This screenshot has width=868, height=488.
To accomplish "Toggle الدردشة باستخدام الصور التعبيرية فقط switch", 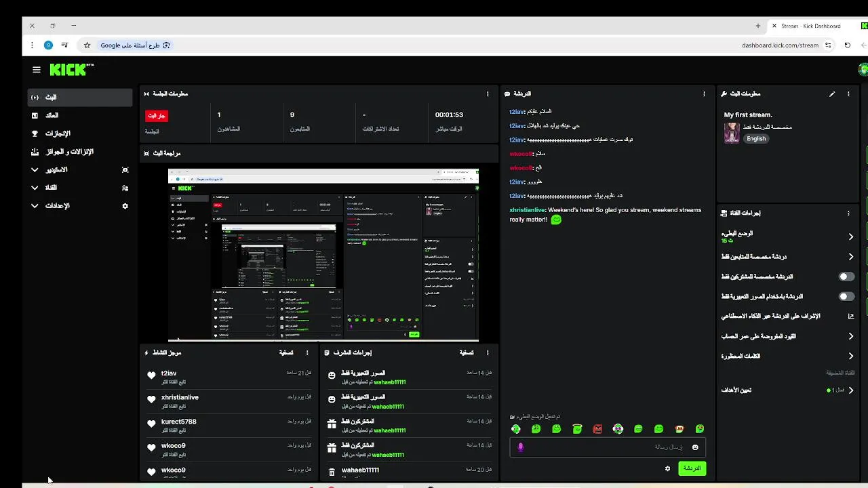I will [x=846, y=297].
